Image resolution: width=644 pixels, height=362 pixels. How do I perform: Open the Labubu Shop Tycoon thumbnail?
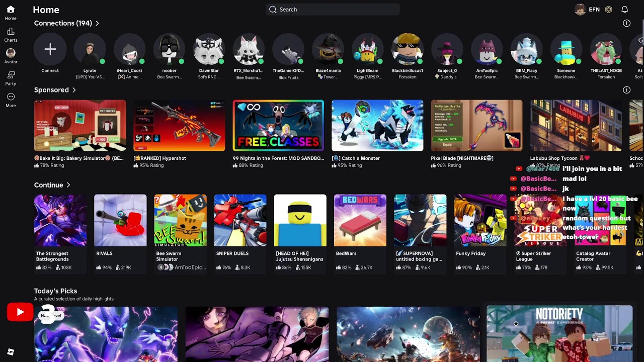pyautogui.click(x=576, y=126)
